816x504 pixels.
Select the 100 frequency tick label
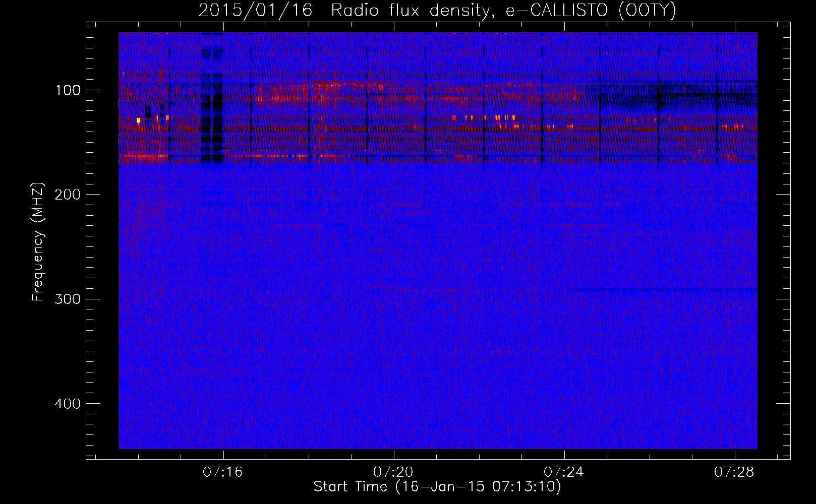point(68,90)
